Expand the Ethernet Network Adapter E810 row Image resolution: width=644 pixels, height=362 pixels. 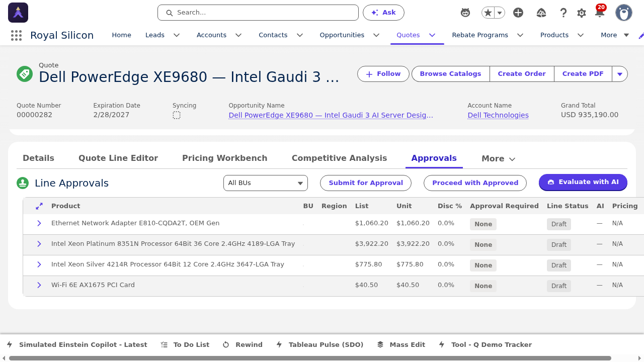coord(39,223)
